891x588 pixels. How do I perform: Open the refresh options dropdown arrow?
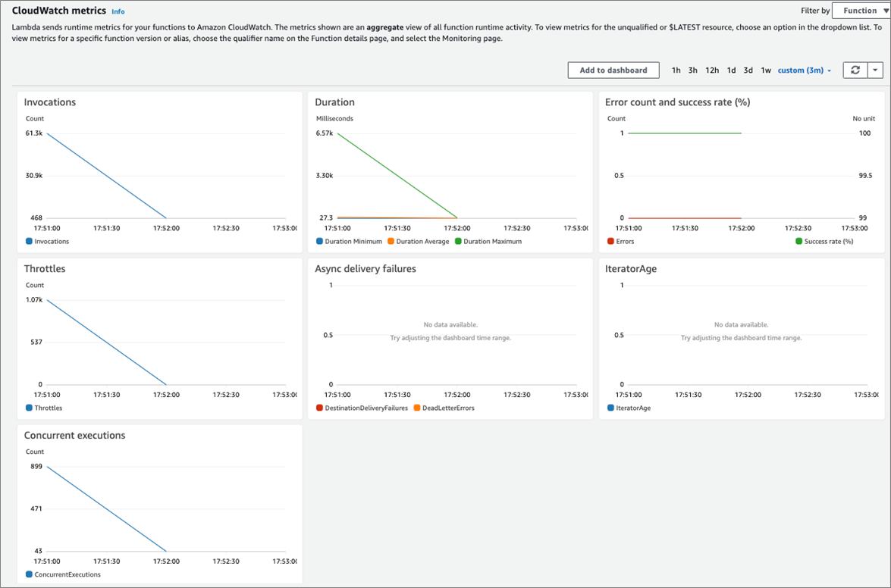[875, 70]
